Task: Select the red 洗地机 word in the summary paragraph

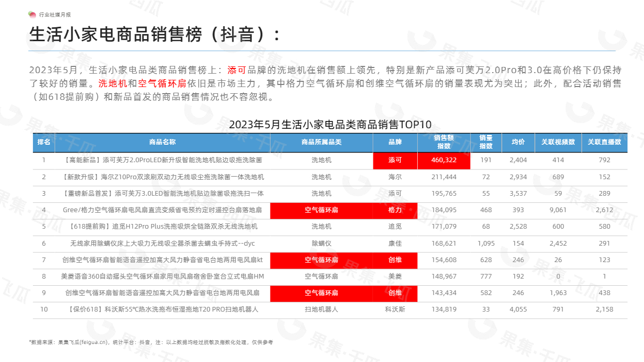Action: [x=112, y=83]
